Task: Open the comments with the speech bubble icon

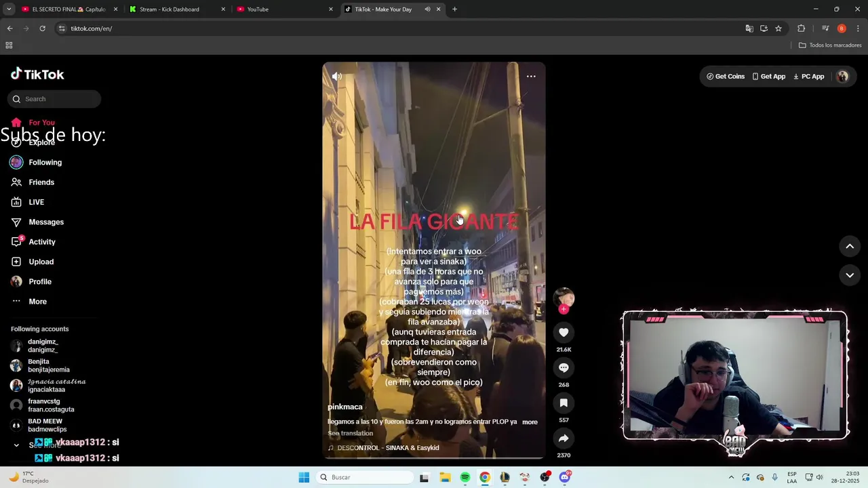Action: coord(564,367)
